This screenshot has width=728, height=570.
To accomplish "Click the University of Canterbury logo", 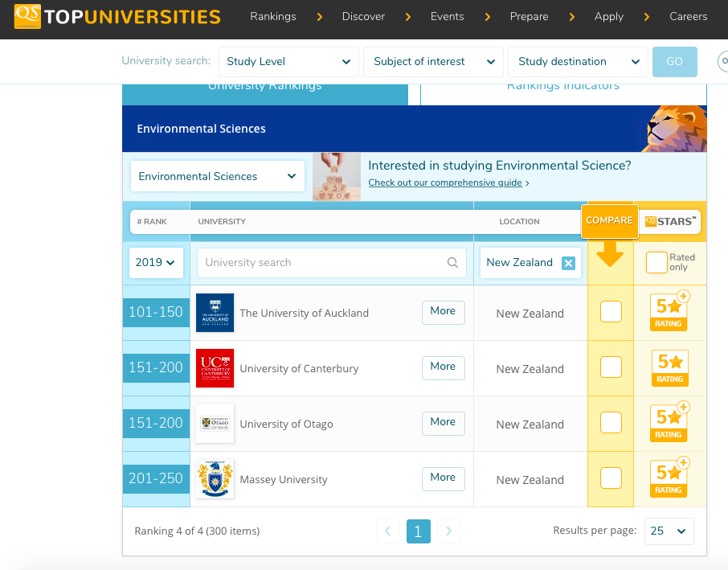I will 215,368.
